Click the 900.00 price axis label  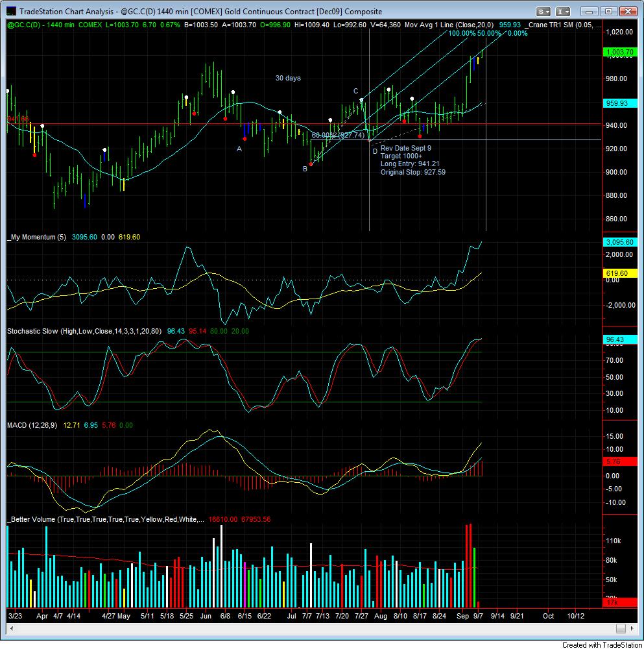point(616,172)
